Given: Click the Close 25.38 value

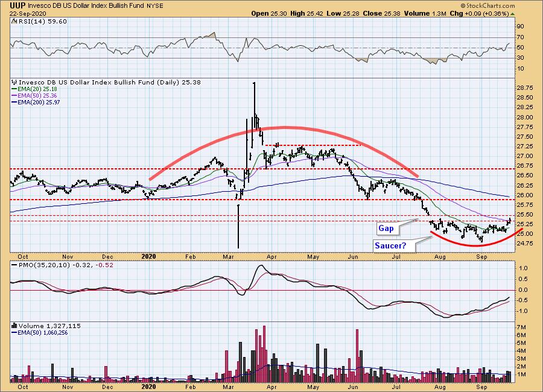Looking at the screenshot, I should coord(382,13).
